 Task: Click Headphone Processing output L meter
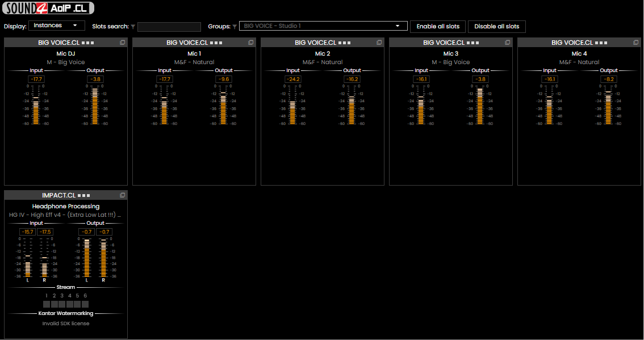tap(87, 258)
